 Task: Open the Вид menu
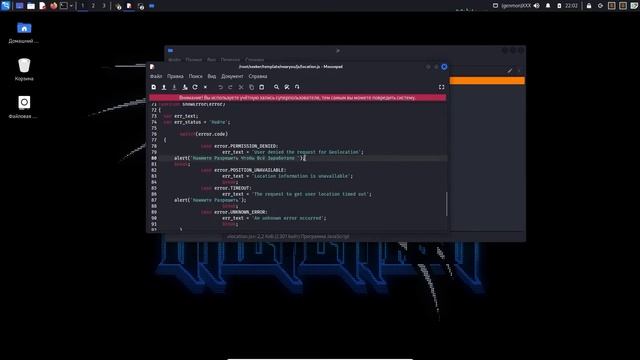coord(211,76)
